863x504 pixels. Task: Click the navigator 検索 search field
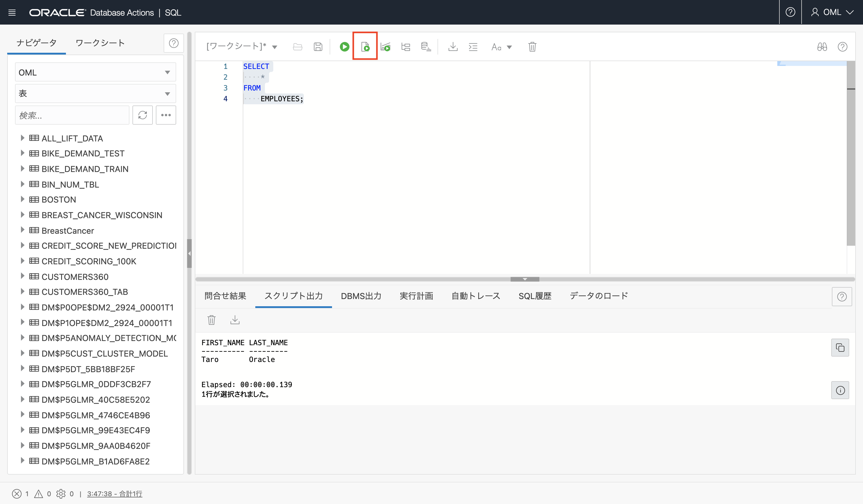[72, 115]
